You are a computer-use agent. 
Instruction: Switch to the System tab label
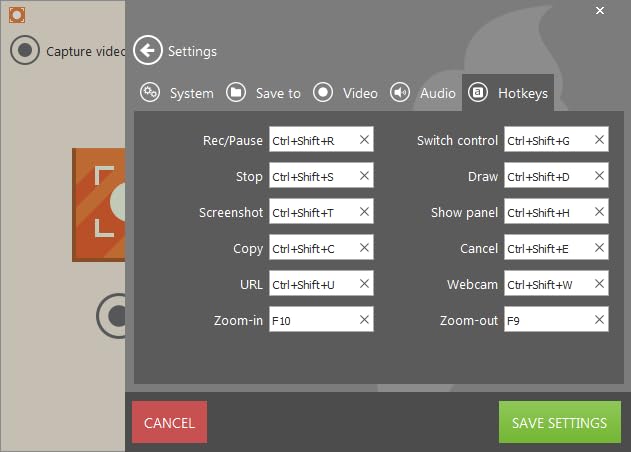[x=192, y=93]
